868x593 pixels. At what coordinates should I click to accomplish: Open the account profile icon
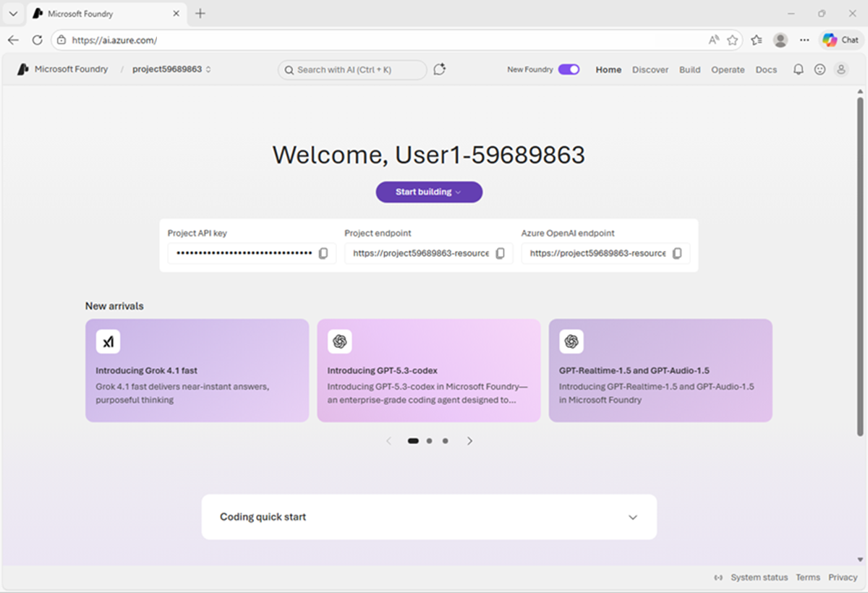point(841,69)
